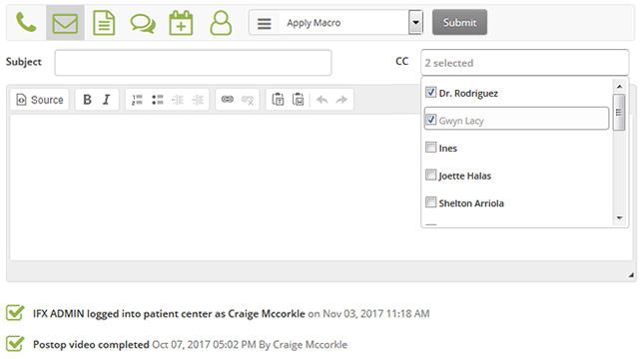
Task: Click the CC list scrollbar thumb
Action: 619,112
